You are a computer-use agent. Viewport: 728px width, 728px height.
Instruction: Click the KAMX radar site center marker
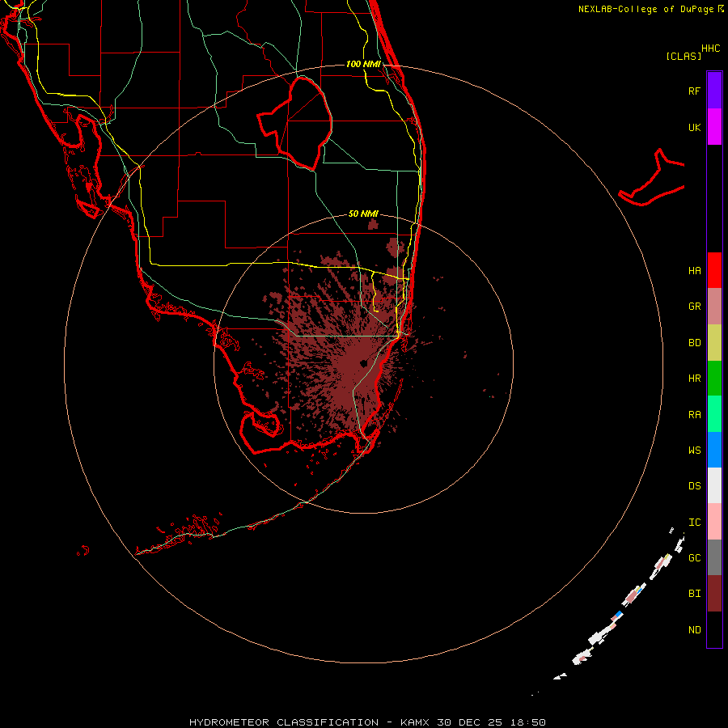point(363,363)
